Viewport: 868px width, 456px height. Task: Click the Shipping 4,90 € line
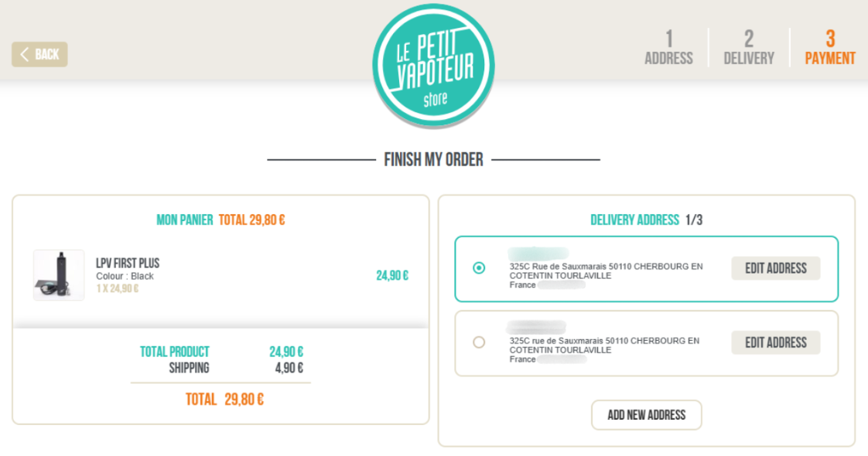[236, 368]
